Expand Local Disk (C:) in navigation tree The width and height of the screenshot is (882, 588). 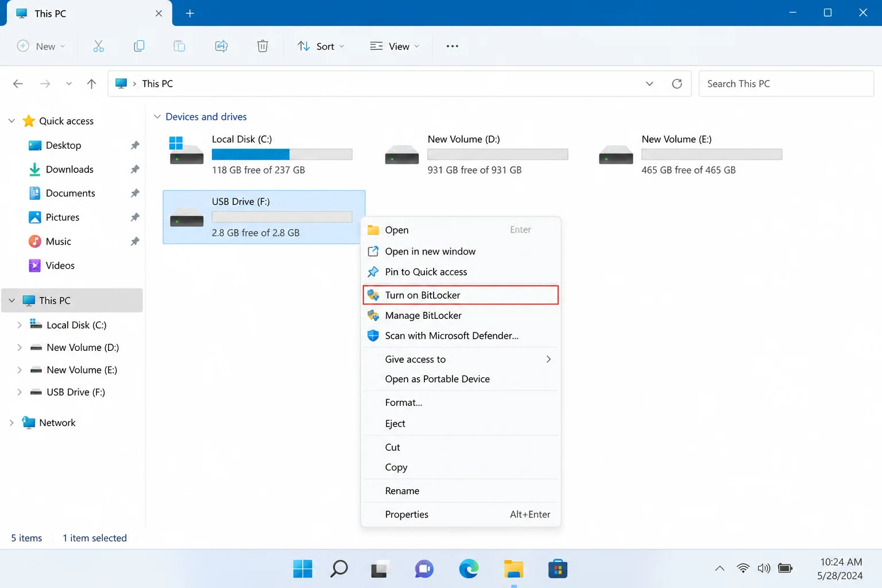click(x=20, y=325)
